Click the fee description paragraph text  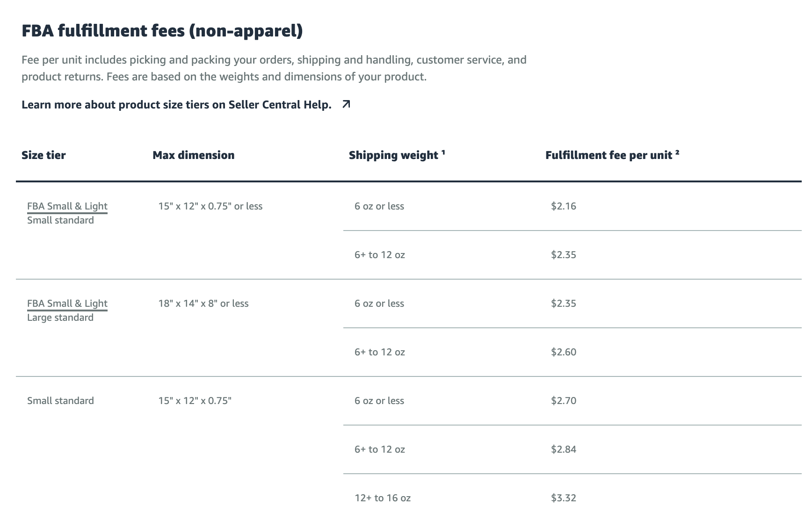tap(274, 68)
